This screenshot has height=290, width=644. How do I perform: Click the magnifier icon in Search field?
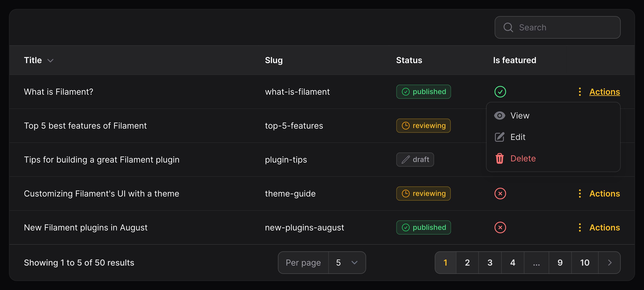(x=508, y=27)
